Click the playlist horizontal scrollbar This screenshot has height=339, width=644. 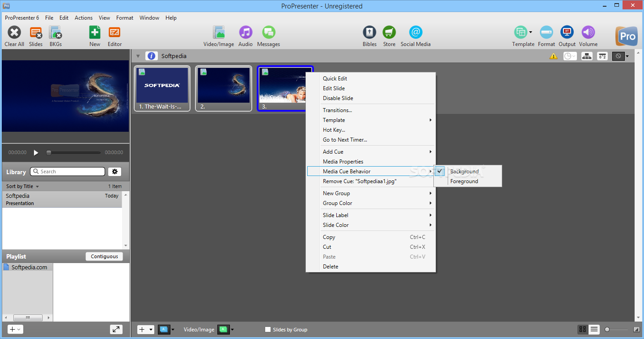point(27,318)
